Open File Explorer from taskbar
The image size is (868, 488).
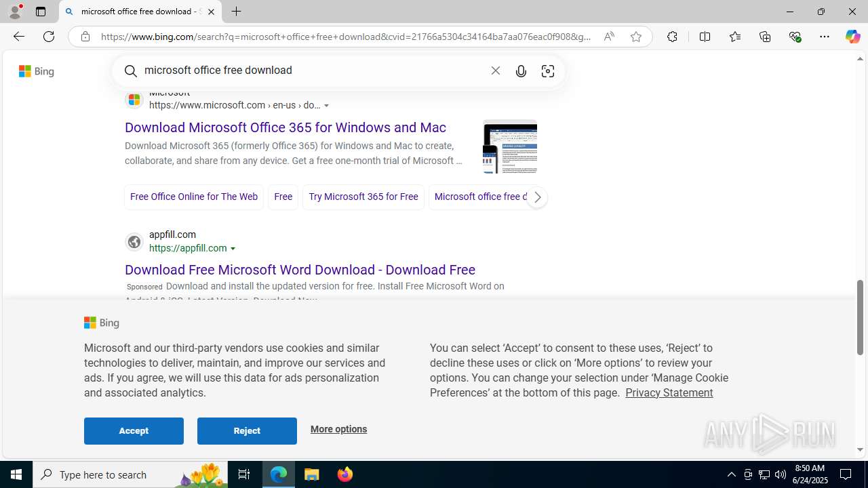click(x=312, y=474)
